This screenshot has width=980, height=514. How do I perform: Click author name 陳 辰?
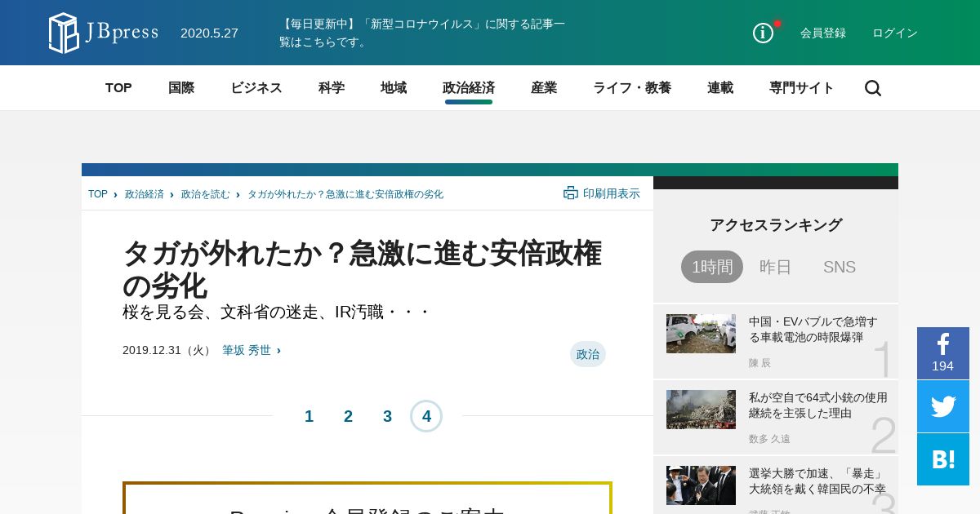[759, 363]
